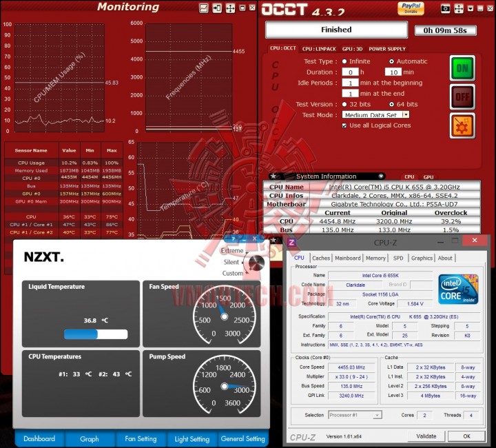Open the Processor #1 selection dropdown

pyautogui.click(x=355, y=415)
